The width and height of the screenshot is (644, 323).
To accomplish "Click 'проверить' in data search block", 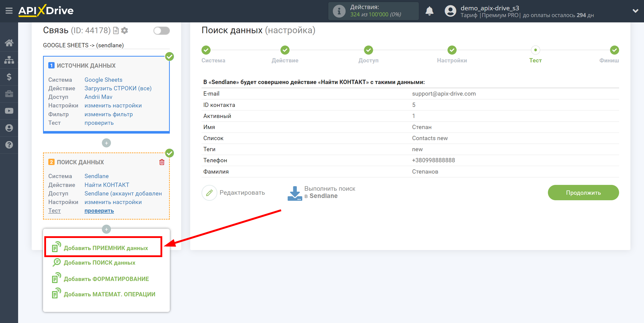I will (x=99, y=211).
